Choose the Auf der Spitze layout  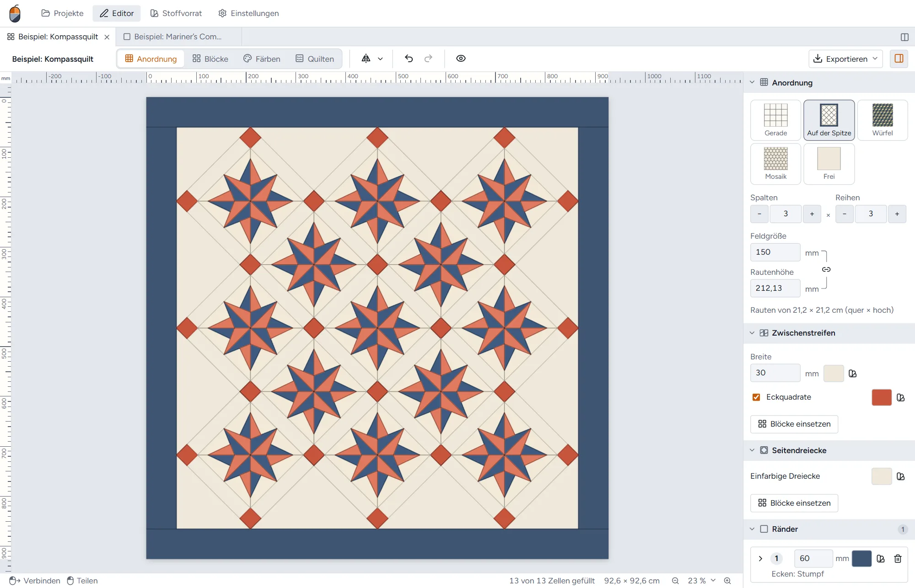(x=829, y=120)
